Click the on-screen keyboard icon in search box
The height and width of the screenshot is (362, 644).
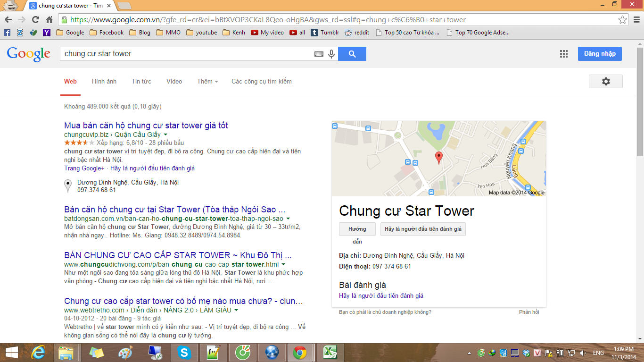(319, 54)
